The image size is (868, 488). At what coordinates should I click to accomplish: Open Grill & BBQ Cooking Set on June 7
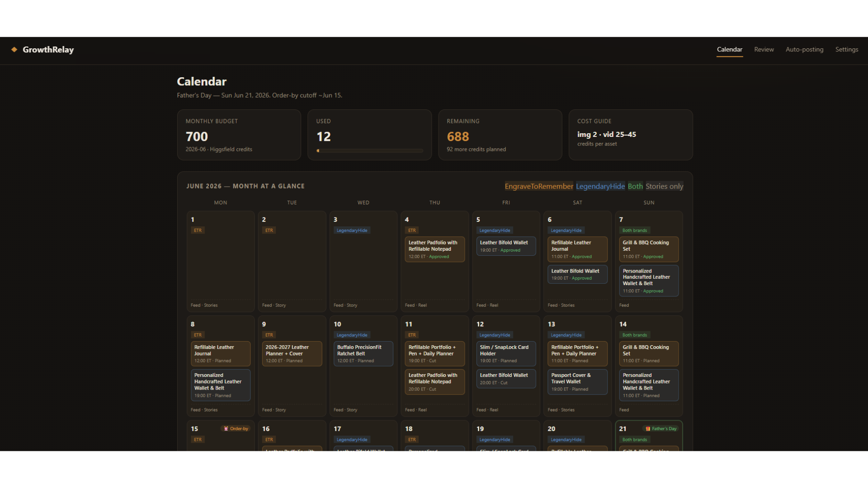649,249
